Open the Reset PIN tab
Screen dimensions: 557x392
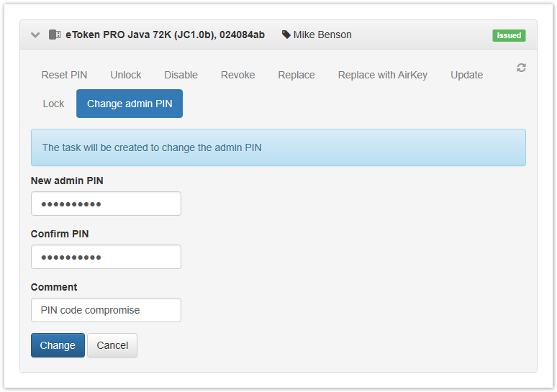(64, 75)
